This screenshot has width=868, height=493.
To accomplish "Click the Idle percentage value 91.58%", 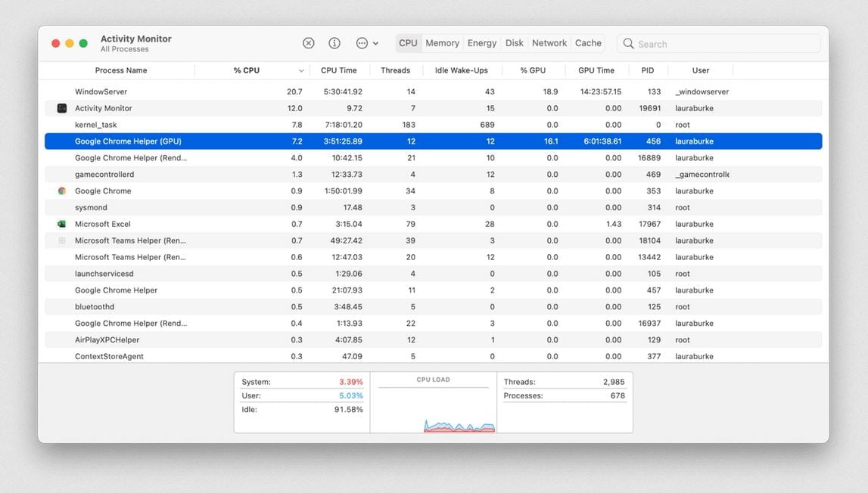I will (349, 410).
